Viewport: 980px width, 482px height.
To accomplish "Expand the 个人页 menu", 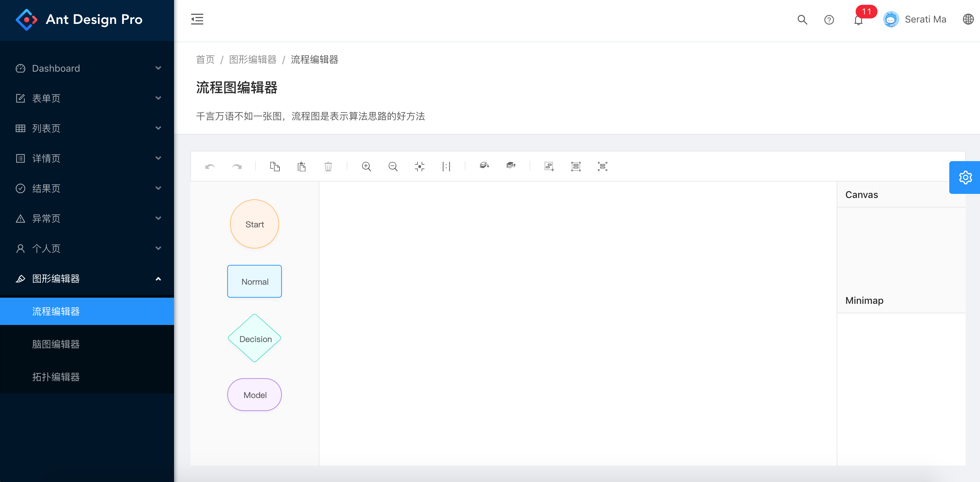I will coord(87,249).
